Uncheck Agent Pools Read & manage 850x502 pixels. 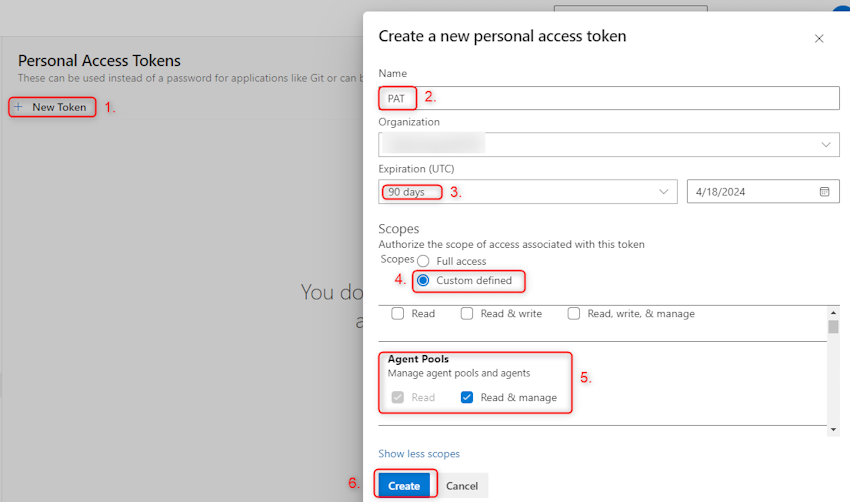click(x=467, y=397)
